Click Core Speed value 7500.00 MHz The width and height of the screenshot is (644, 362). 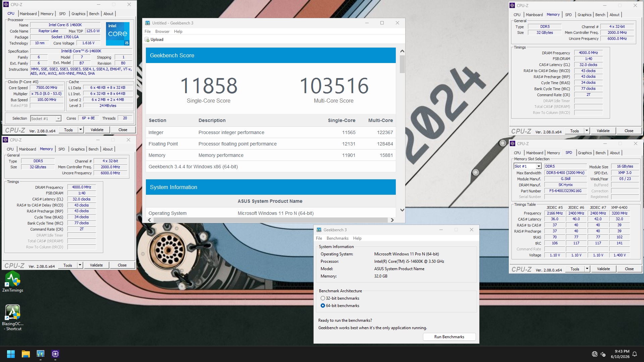(47, 88)
